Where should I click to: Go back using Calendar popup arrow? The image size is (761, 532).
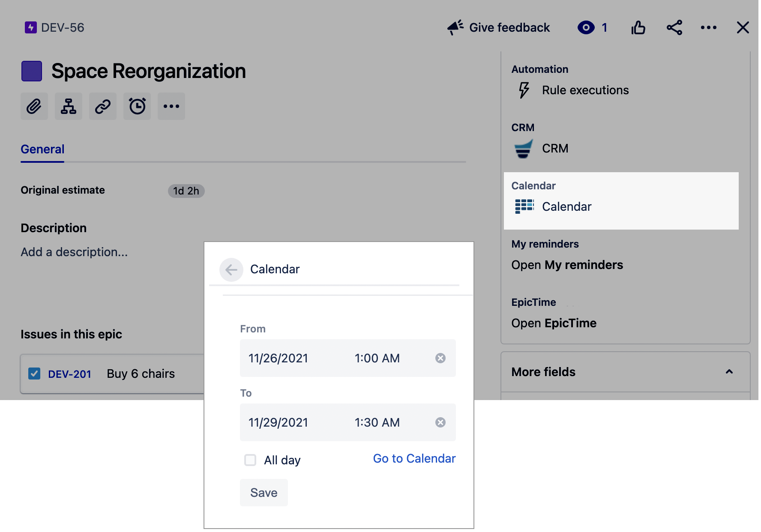[231, 269]
